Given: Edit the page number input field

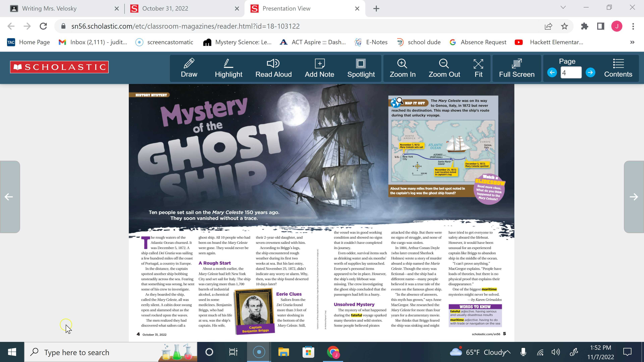Looking at the screenshot, I should [571, 72].
